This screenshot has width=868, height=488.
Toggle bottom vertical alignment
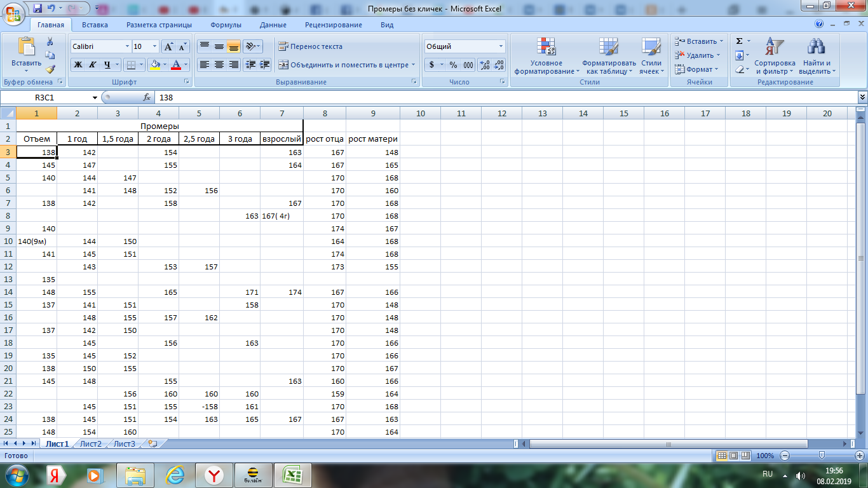coord(233,46)
